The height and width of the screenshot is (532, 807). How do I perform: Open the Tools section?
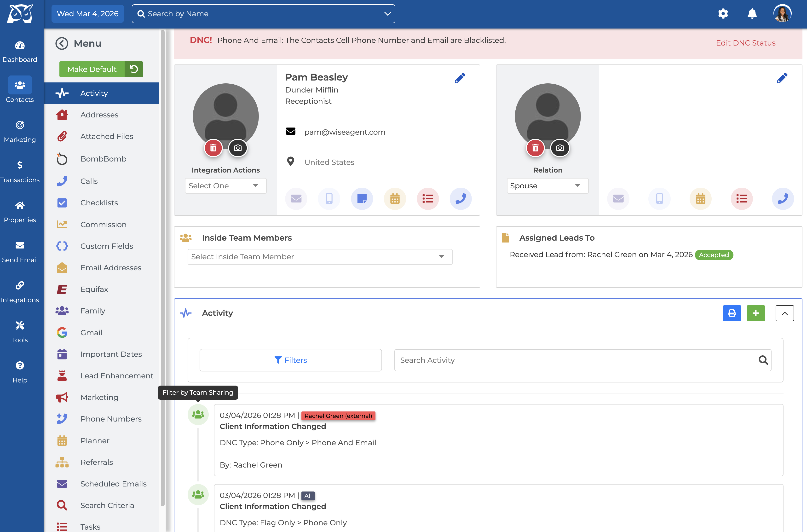pyautogui.click(x=20, y=332)
